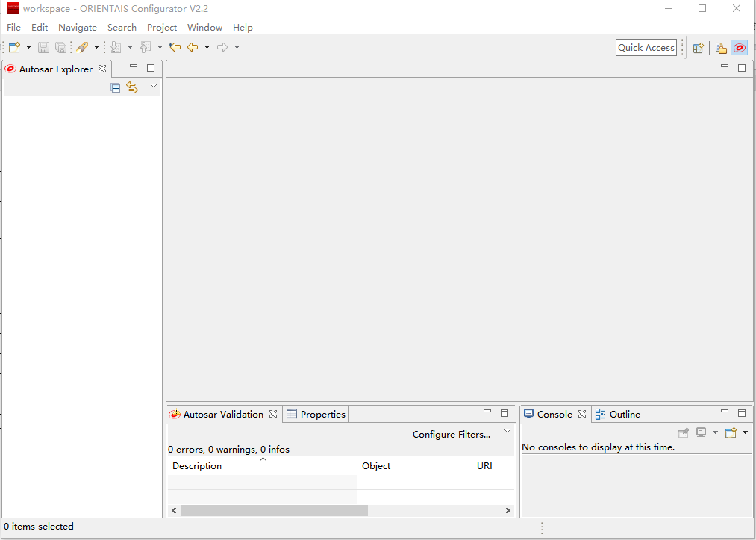Screen dimensions: 756x540
Task: Maximize the Autosar Explorer panel
Action: pyautogui.click(x=151, y=68)
